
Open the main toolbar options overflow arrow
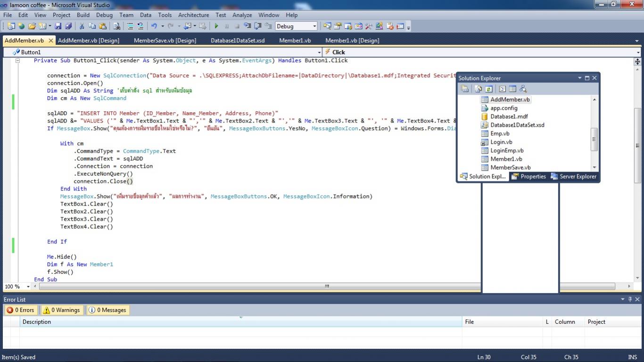coord(409,27)
